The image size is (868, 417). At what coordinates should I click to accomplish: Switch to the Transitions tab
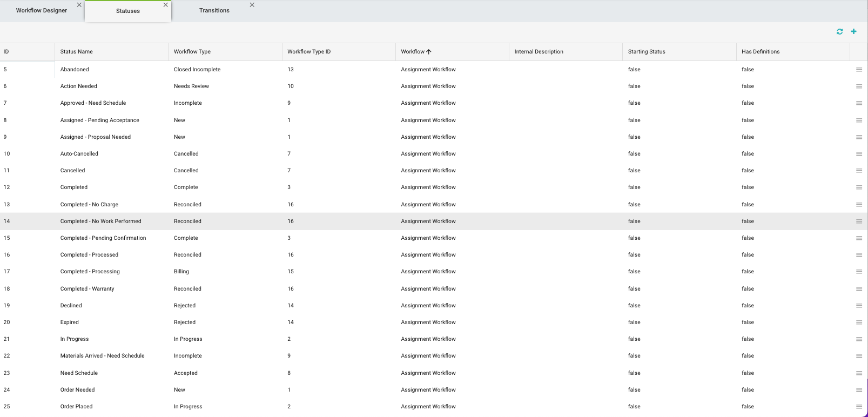214,11
